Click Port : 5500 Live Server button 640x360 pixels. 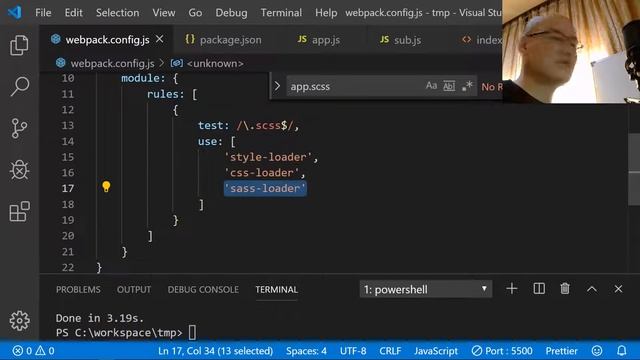coord(502,351)
